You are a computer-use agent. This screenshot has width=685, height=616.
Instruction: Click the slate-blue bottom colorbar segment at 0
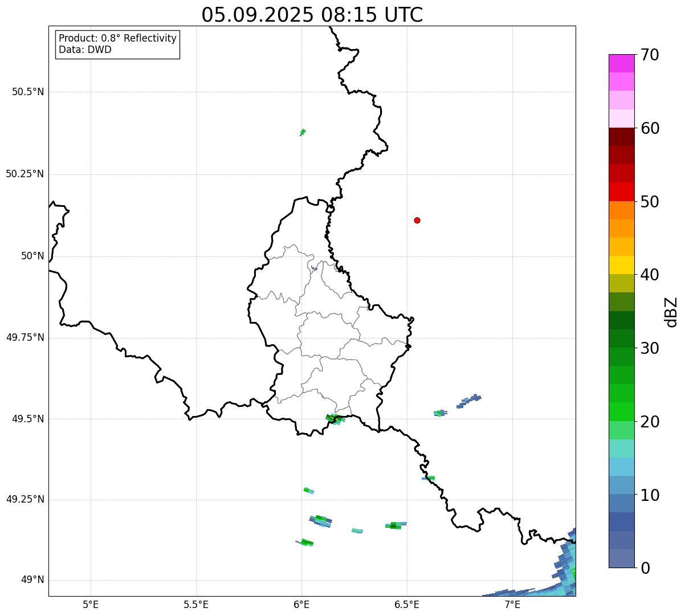click(621, 558)
